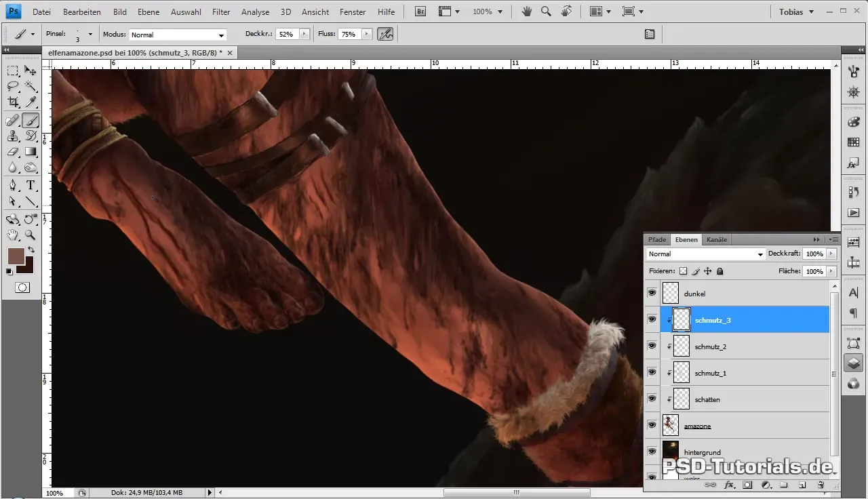Screen dimensions: 868x499
Task: Open the Styles fx dock icon
Action: [x=853, y=163]
